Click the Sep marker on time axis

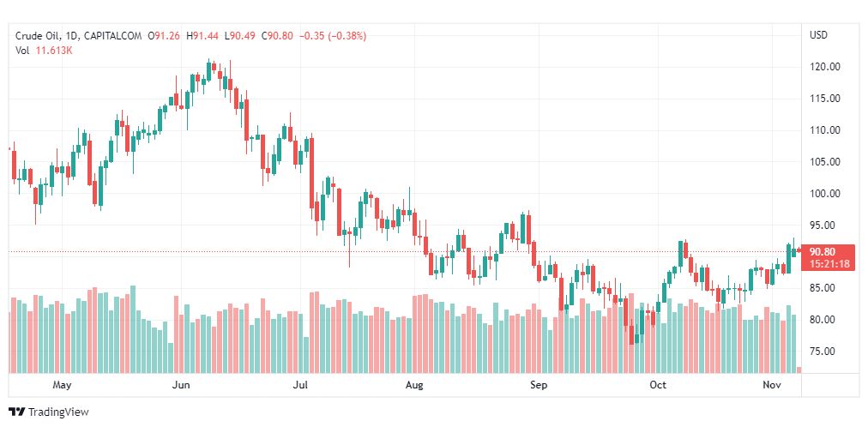click(539, 386)
